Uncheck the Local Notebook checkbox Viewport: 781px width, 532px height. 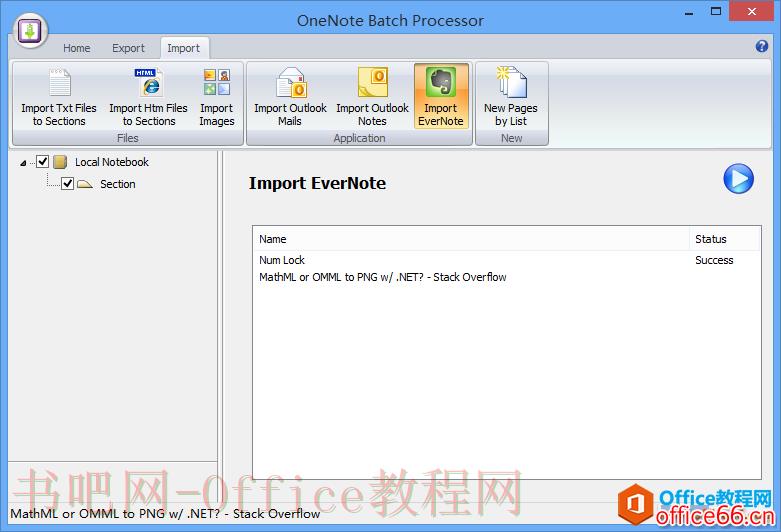point(43,161)
